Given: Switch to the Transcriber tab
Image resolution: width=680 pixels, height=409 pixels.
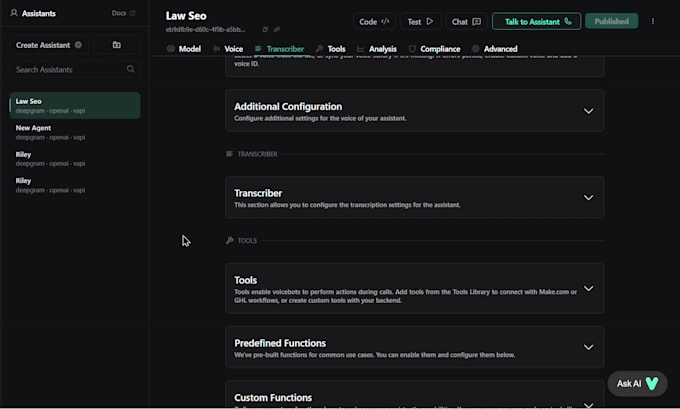Looking at the screenshot, I should [x=279, y=49].
